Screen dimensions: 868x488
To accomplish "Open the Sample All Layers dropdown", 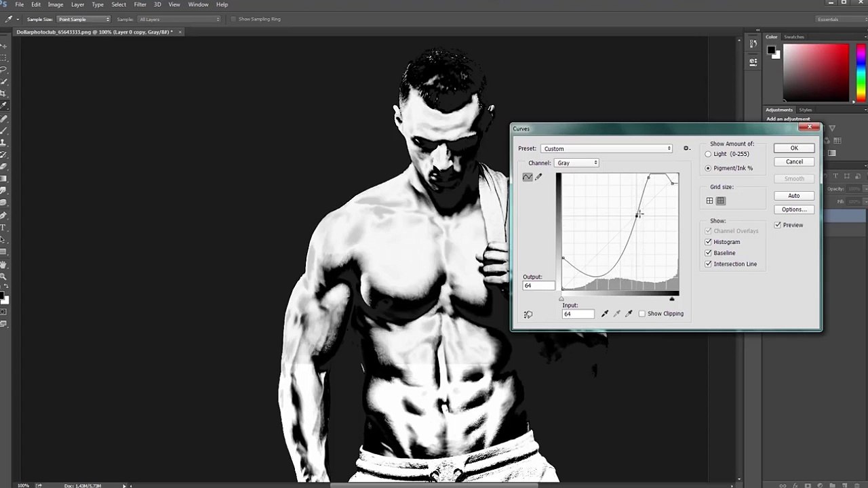I will click(x=179, y=19).
